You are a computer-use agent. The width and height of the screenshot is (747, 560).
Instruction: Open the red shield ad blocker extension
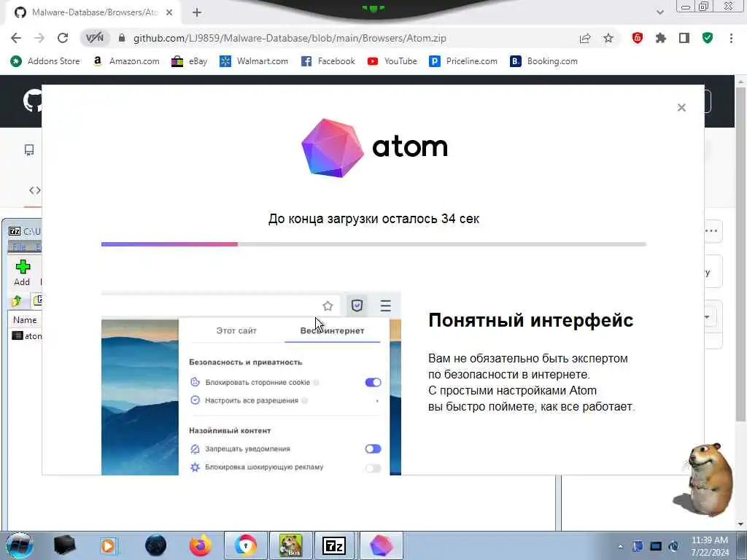pyautogui.click(x=637, y=38)
